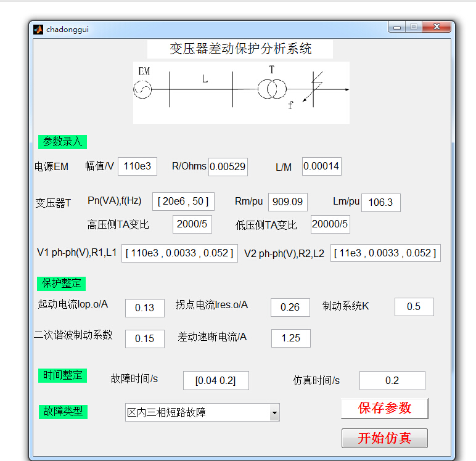Click the Lm/pu field showing 106.3
This screenshot has width=476, height=461.
click(x=381, y=202)
